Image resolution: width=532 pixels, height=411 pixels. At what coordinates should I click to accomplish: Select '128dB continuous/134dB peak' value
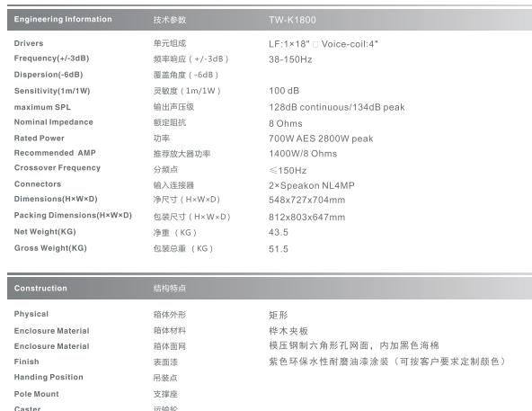click(337, 107)
